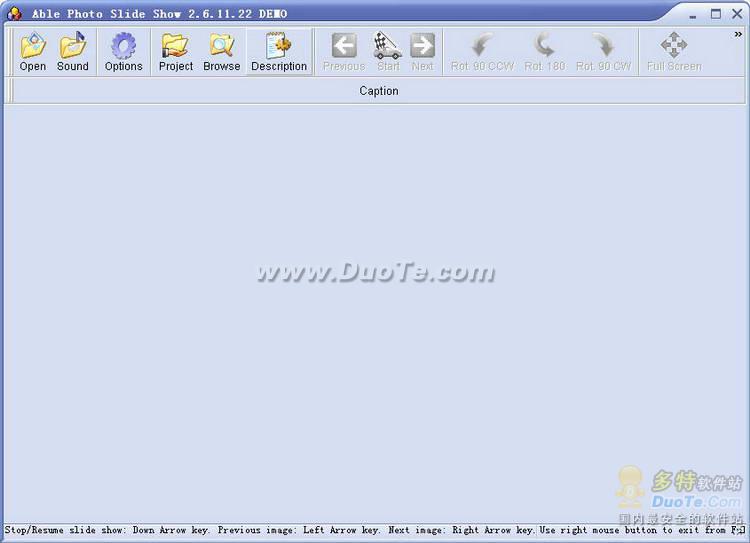
Task: Toggle the Description notepad button
Action: tap(279, 52)
